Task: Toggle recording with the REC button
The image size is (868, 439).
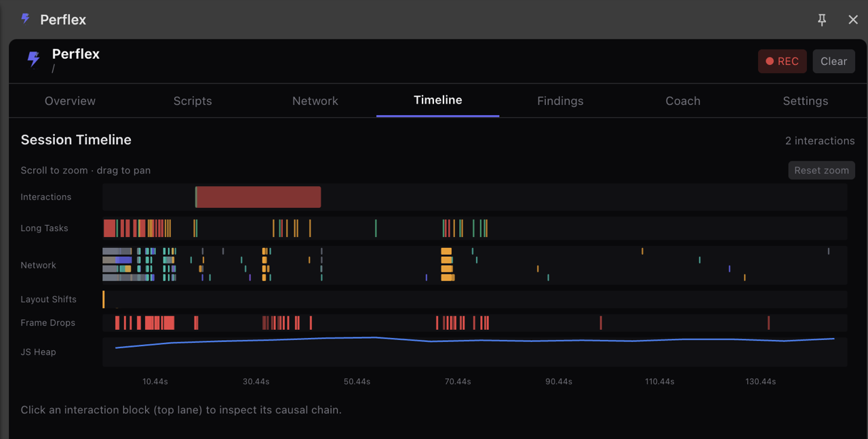Action: coord(783,61)
